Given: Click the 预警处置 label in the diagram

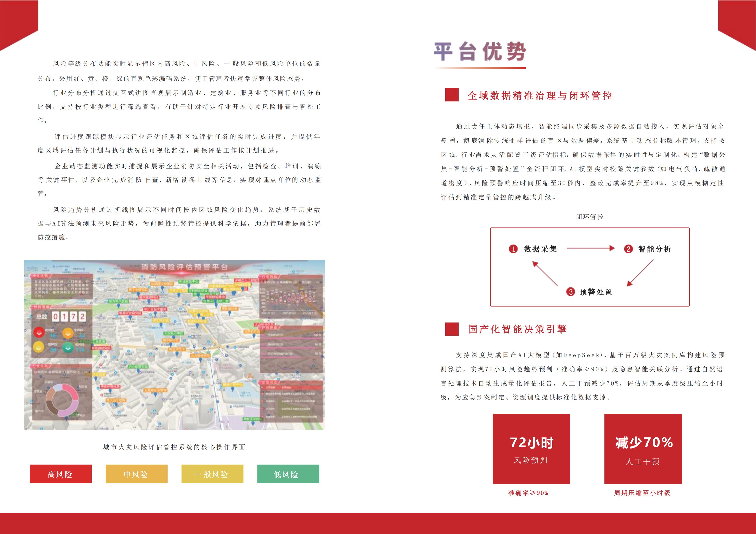Looking at the screenshot, I should 596,292.
